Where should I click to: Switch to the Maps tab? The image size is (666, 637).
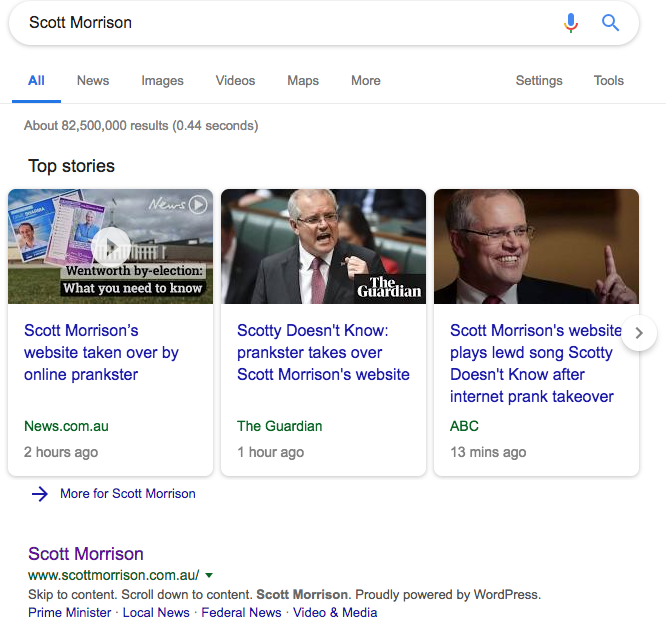[303, 81]
